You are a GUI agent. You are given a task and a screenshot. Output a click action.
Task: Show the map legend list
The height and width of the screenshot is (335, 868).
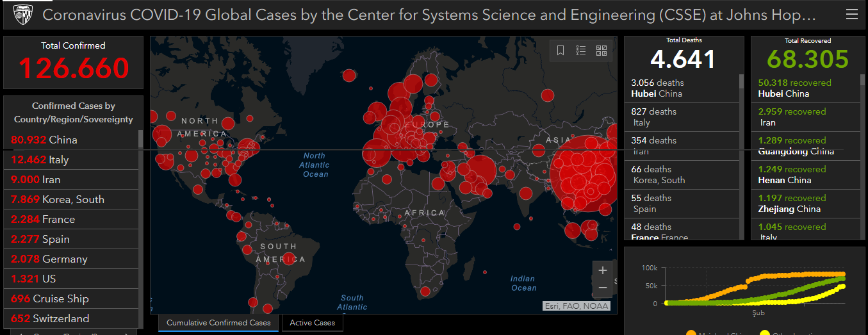[x=581, y=51]
